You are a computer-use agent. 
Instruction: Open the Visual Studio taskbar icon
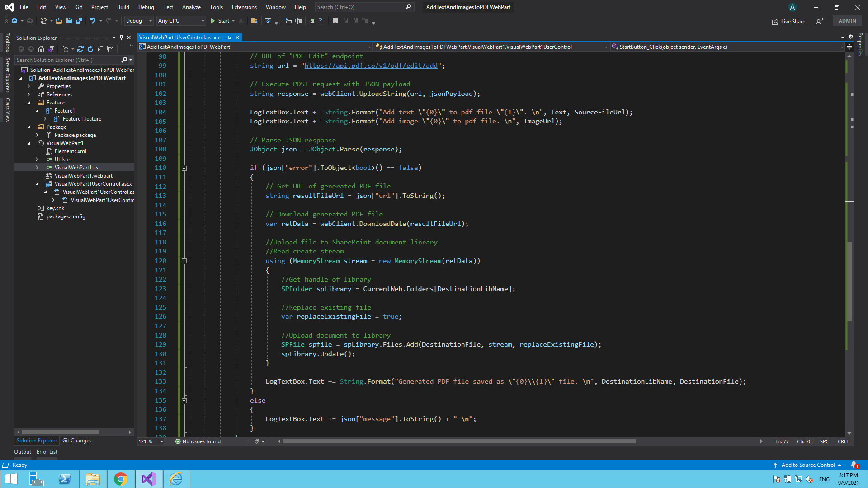tap(148, 479)
